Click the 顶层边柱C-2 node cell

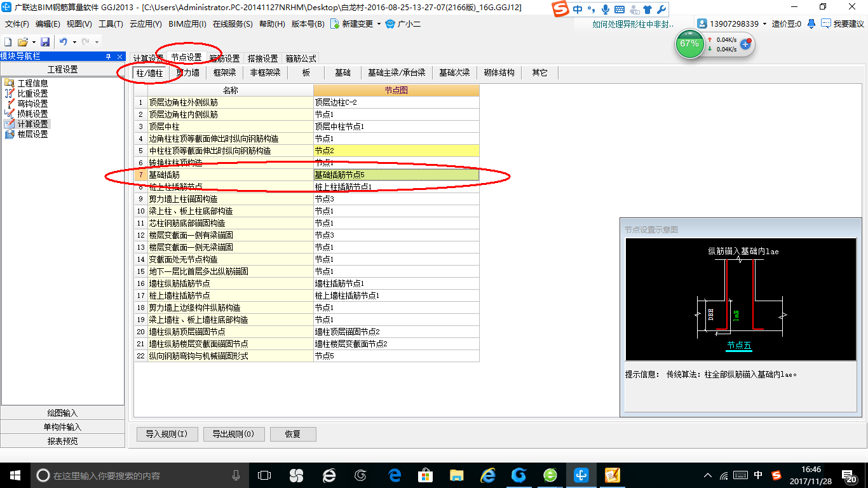[x=397, y=102]
